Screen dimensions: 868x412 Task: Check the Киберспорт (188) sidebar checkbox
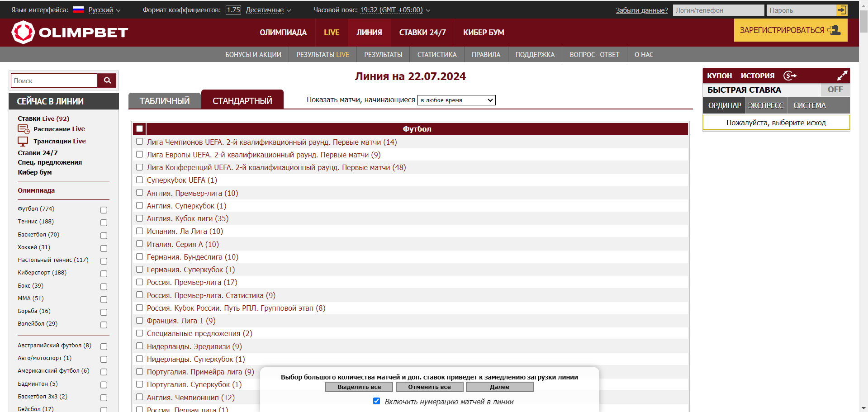[x=104, y=274]
